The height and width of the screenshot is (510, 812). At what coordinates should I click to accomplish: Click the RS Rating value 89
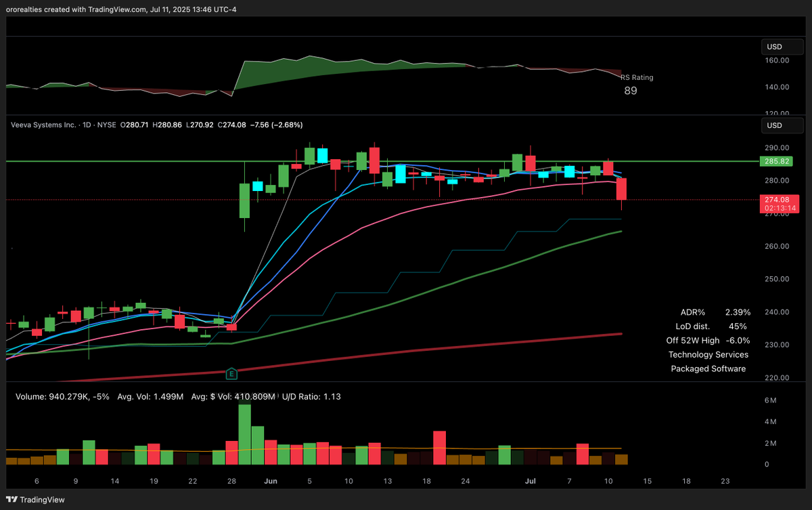coord(630,90)
